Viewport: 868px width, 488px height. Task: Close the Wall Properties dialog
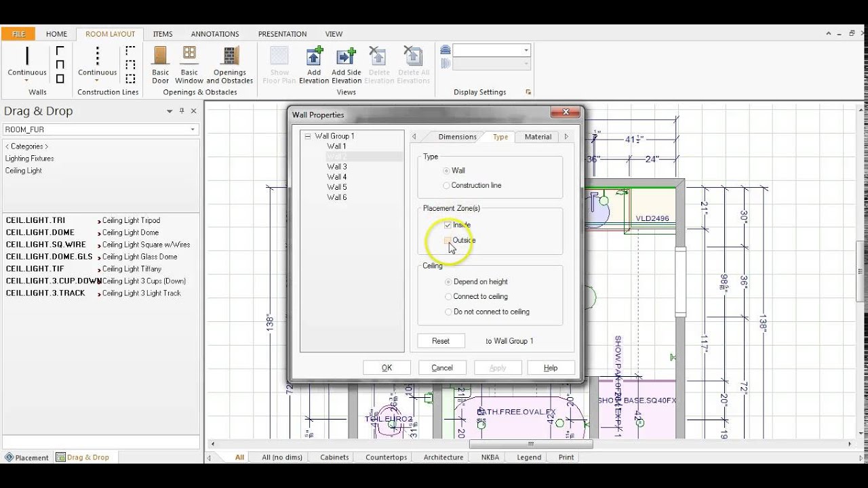pos(565,113)
